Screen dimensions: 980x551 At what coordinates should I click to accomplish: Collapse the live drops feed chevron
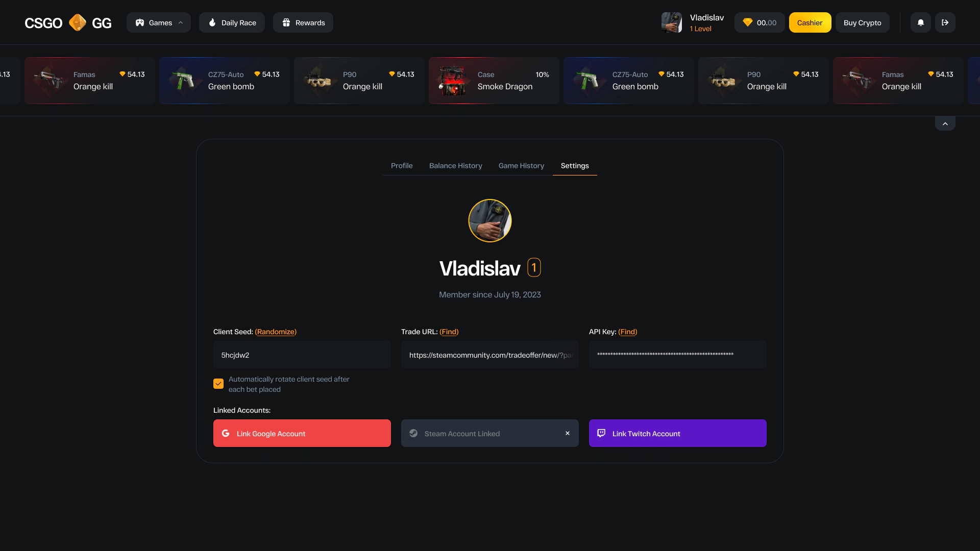click(945, 123)
